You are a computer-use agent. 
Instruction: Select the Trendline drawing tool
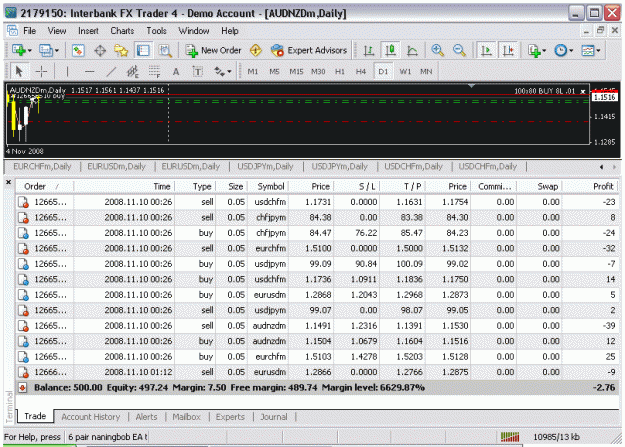tap(111, 72)
